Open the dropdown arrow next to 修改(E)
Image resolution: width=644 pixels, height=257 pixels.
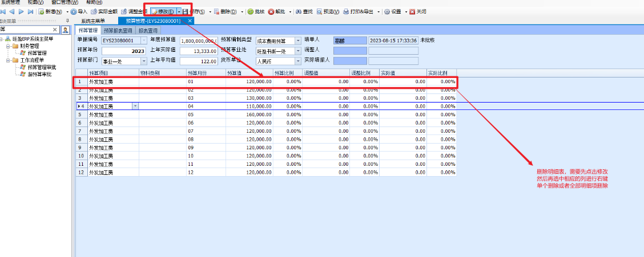179,12
